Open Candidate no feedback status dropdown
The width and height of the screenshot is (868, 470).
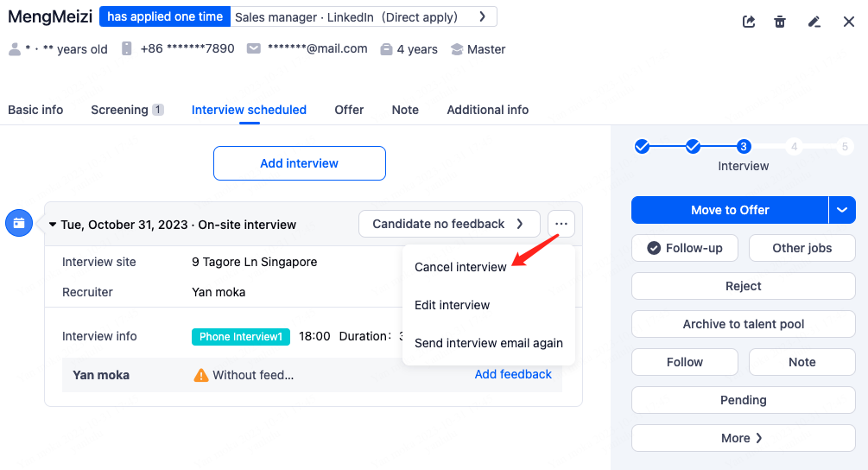click(448, 224)
